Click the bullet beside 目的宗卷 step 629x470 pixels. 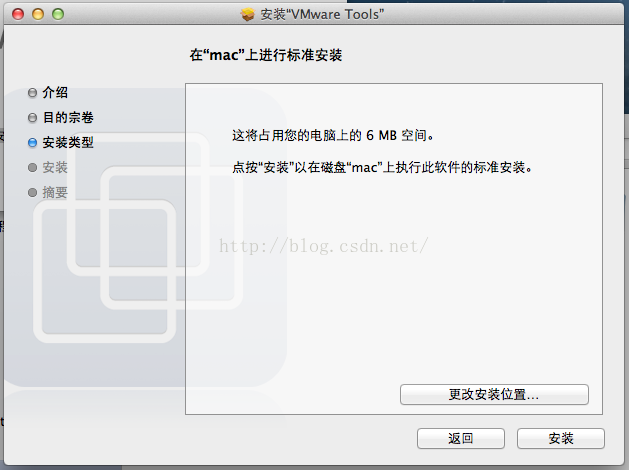(x=32, y=118)
